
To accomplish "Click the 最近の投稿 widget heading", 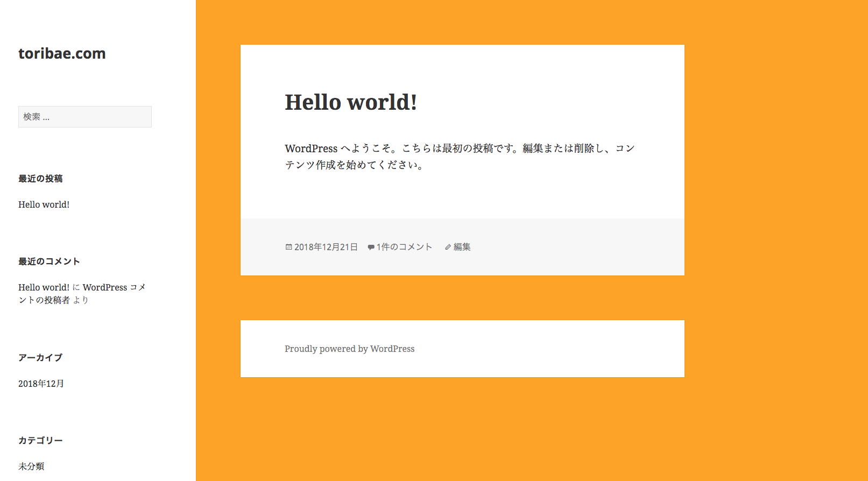I will click(x=40, y=179).
